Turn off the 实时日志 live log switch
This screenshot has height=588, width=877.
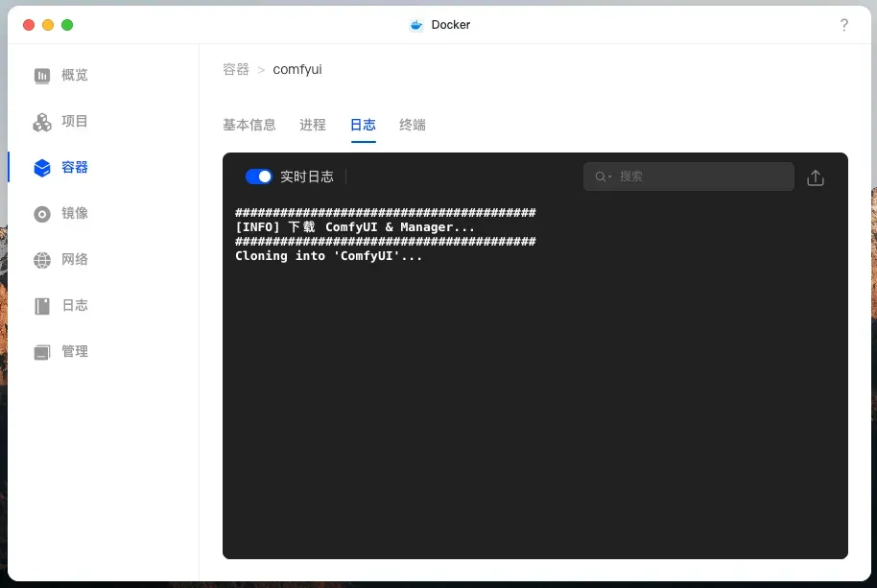[258, 176]
